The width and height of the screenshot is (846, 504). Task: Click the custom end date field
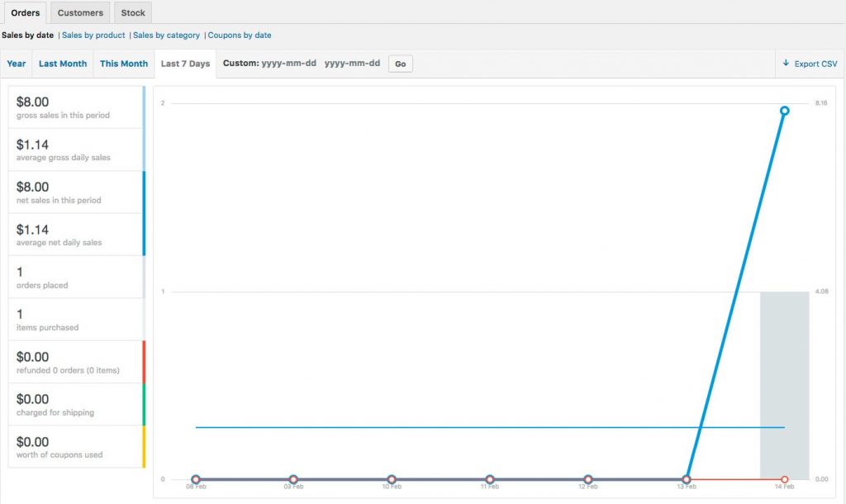click(352, 64)
